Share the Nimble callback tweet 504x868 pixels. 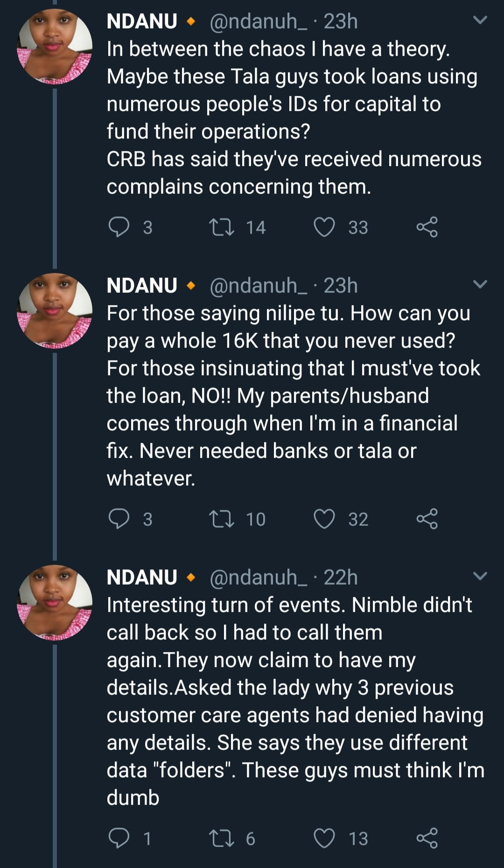click(x=427, y=838)
